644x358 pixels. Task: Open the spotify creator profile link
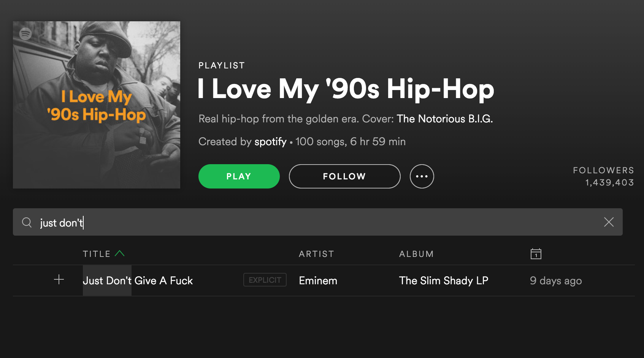(270, 142)
